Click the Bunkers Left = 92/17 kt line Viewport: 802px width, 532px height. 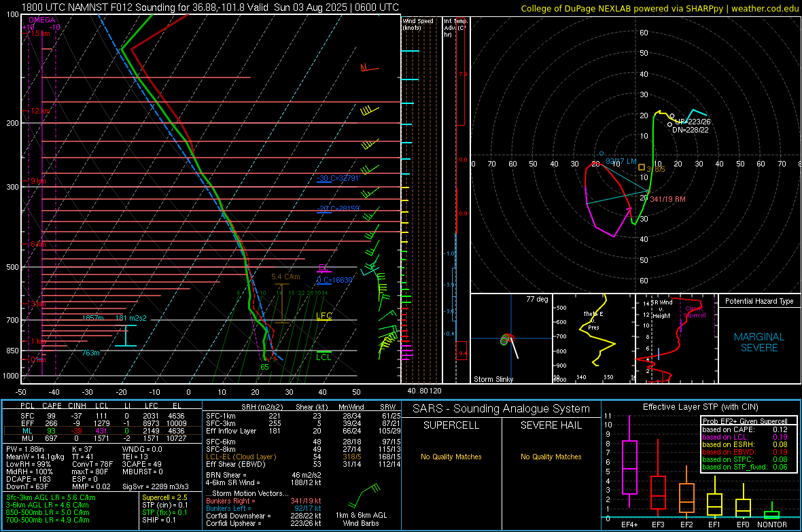pyautogui.click(x=264, y=508)
